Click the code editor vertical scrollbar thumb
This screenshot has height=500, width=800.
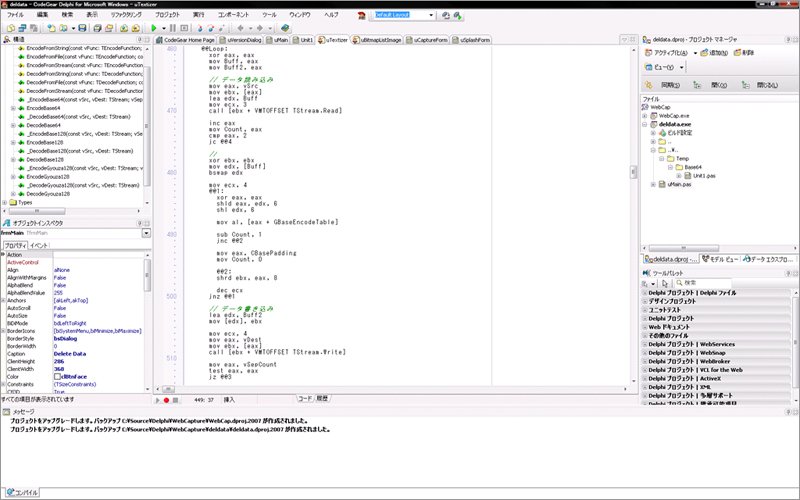(634, 172)
